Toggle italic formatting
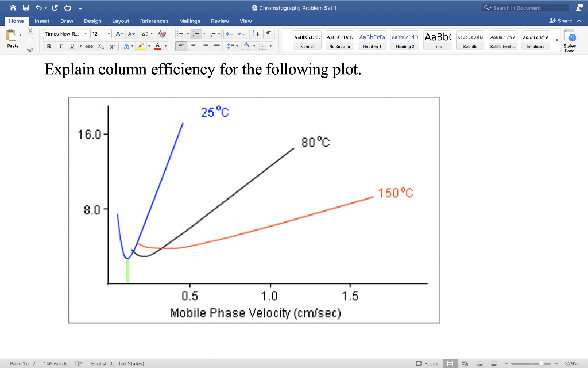Screen dimensions: 588x368 (60, 46)
